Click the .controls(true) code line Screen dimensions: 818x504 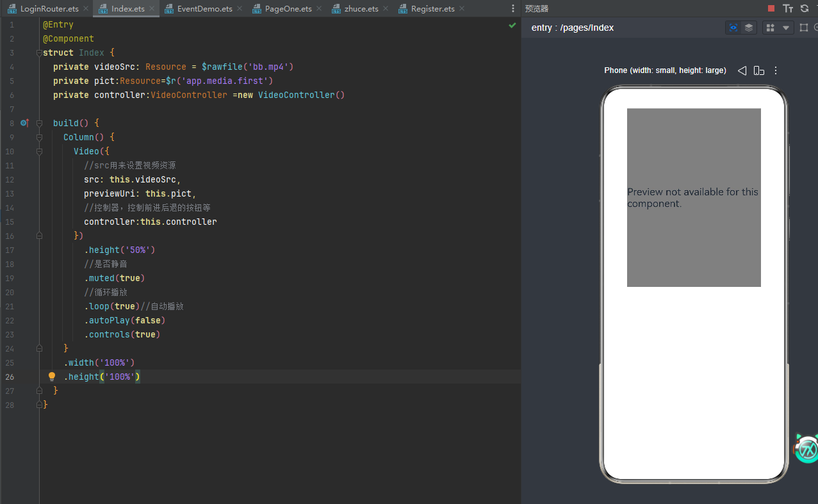point(122,334)
